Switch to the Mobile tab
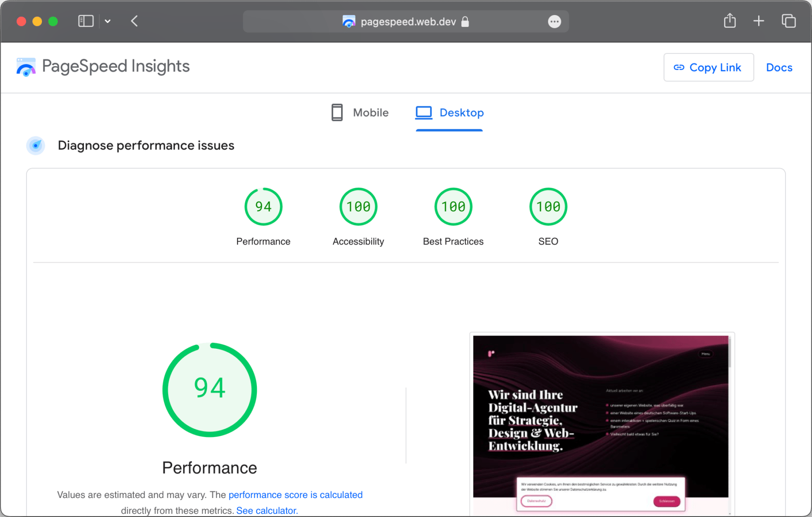The image size is (812, 517). tap(360, 113)
